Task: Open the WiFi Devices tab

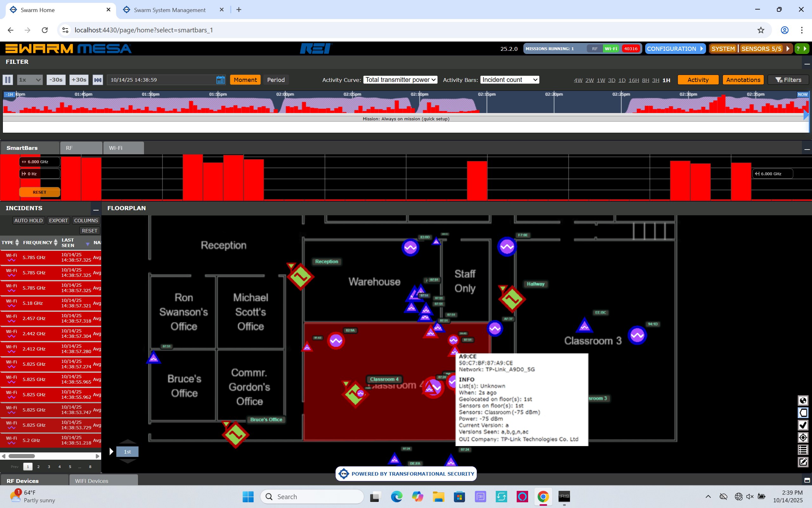Action: tap(104, 481)
